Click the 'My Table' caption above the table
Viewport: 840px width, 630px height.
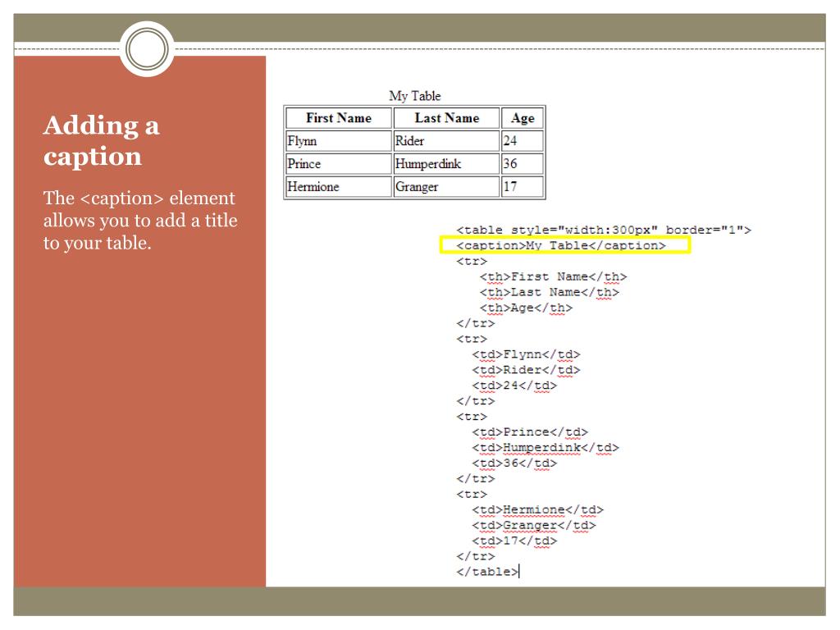414,96
